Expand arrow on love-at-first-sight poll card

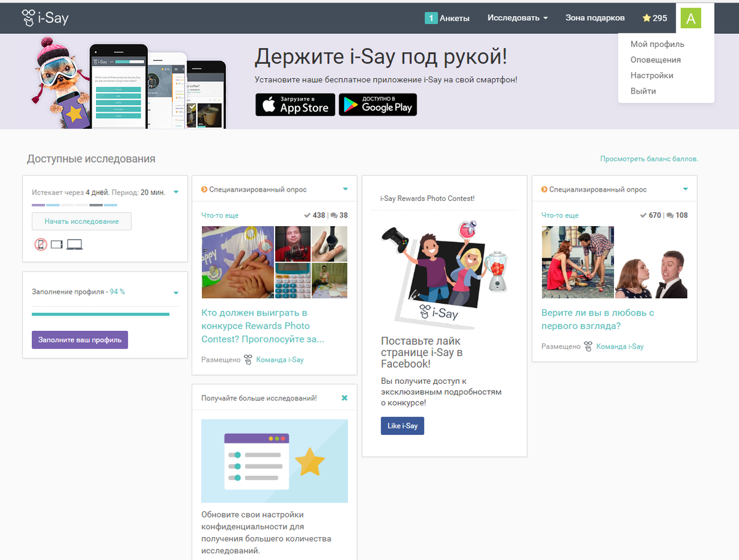click(x=685, y=189)
